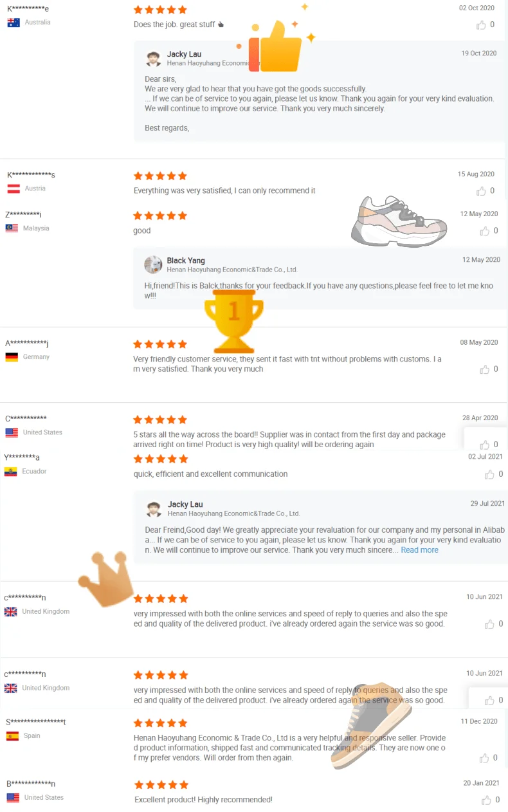
Task: Like the Ecuador review about communication
Action: [488, 474]
